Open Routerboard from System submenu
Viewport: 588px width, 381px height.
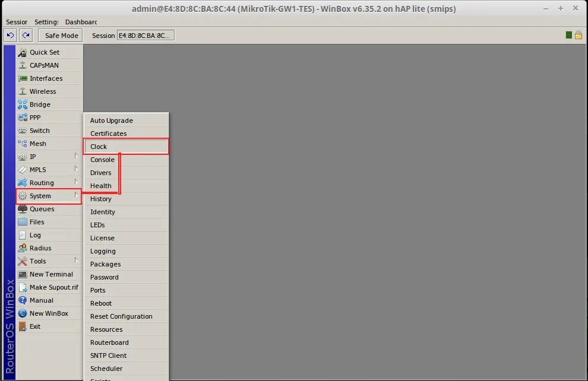(x=127, y=342)
